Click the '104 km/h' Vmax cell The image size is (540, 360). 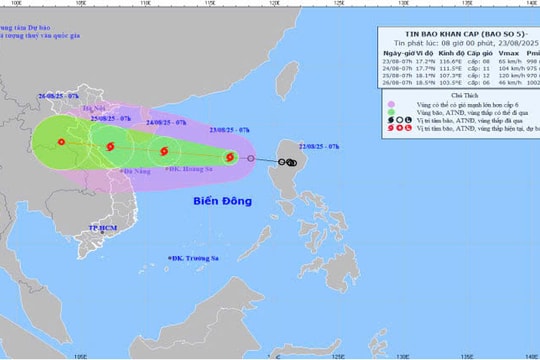point(512,69)
